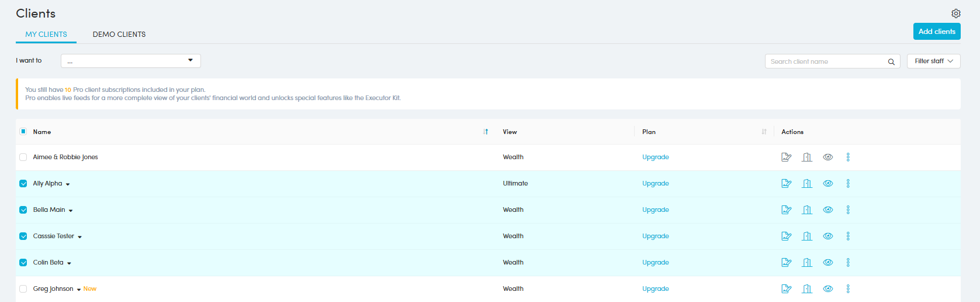Screen dimensions: 980x302
Task: Open the settings gear icon
Action: click(x=955, y=13)
